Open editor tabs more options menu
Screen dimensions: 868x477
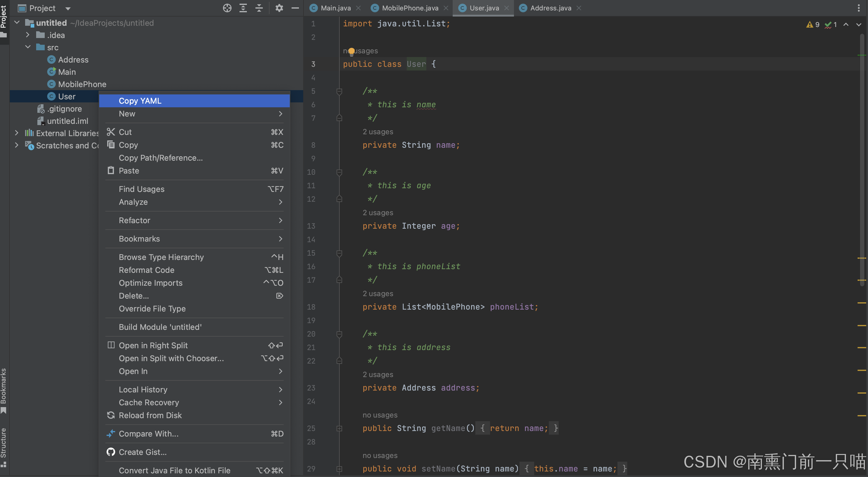pyautogui.click(x=858, y=8)
